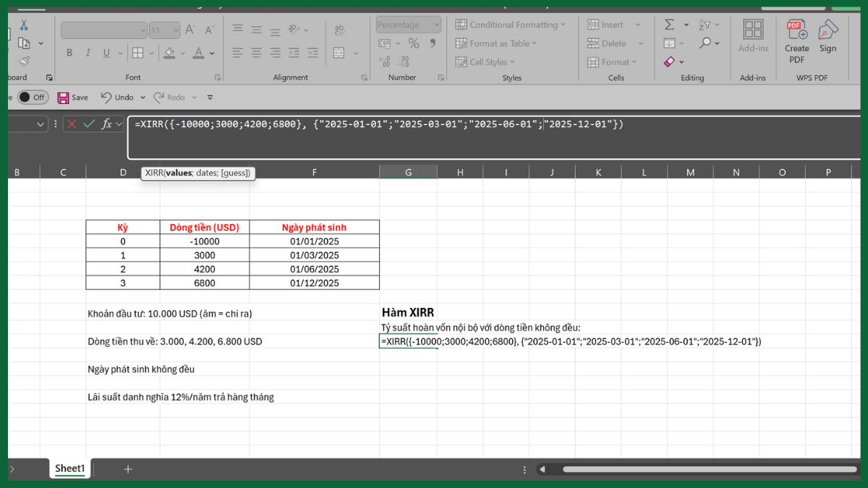
Task: Select the AutoSum (Σ) icon
Action: (669, 24)
